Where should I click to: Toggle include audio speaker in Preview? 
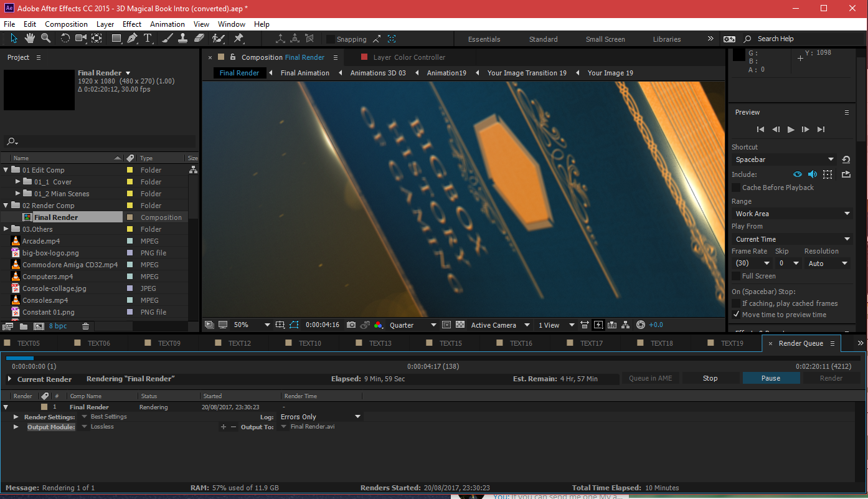[812, 174]
